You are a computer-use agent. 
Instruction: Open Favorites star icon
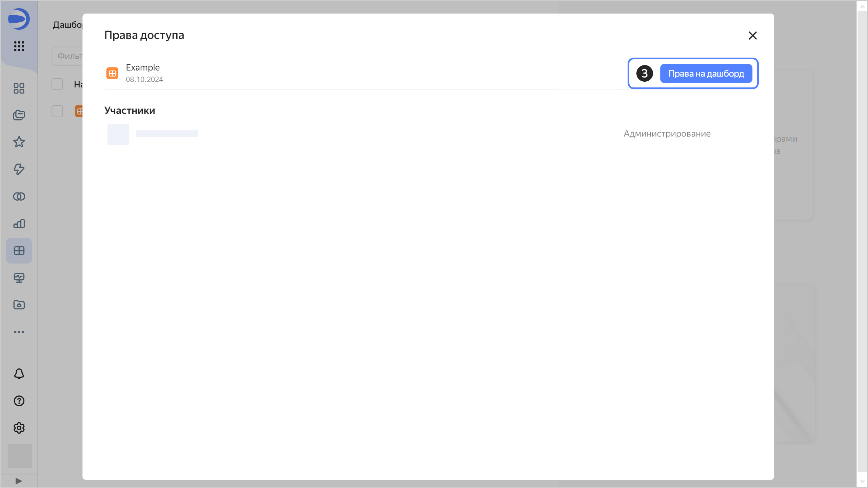point(19,142)
